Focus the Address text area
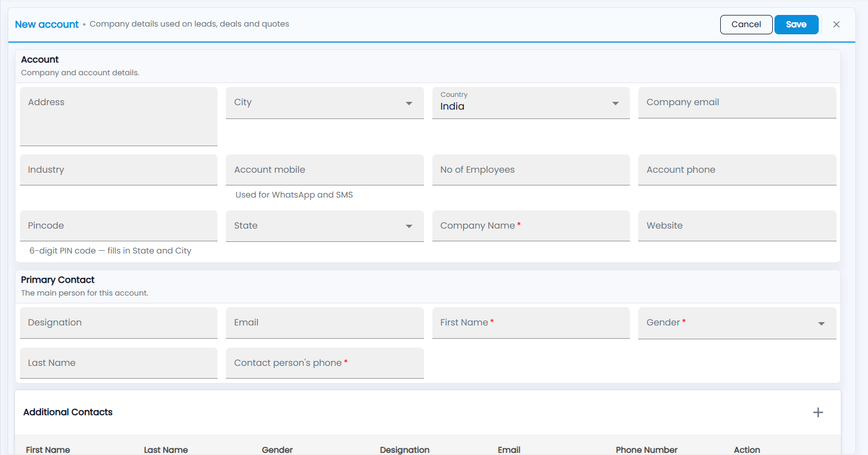The height and width of the screenshot is (455, 868). click(x=118, y=116)
